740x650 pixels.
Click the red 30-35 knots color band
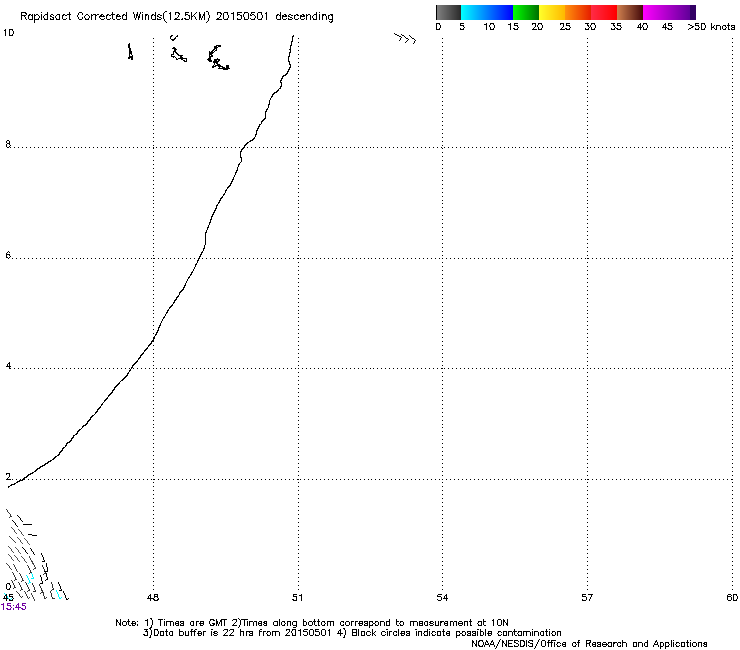604,12
